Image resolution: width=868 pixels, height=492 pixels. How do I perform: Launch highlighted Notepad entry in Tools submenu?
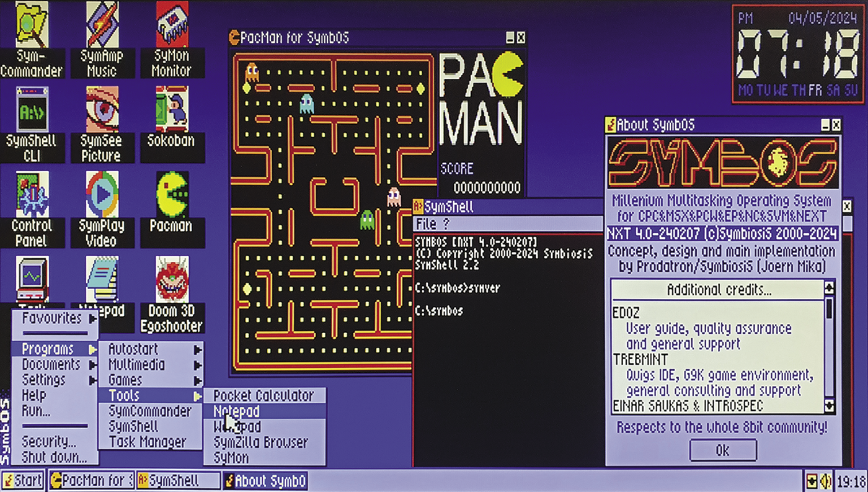[x=264, y=411]
